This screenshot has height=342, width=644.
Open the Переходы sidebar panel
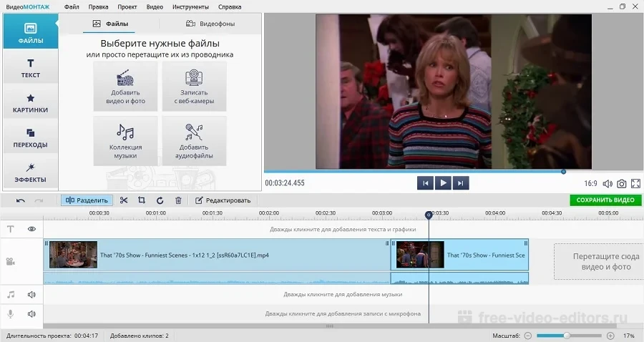(30, 137)
